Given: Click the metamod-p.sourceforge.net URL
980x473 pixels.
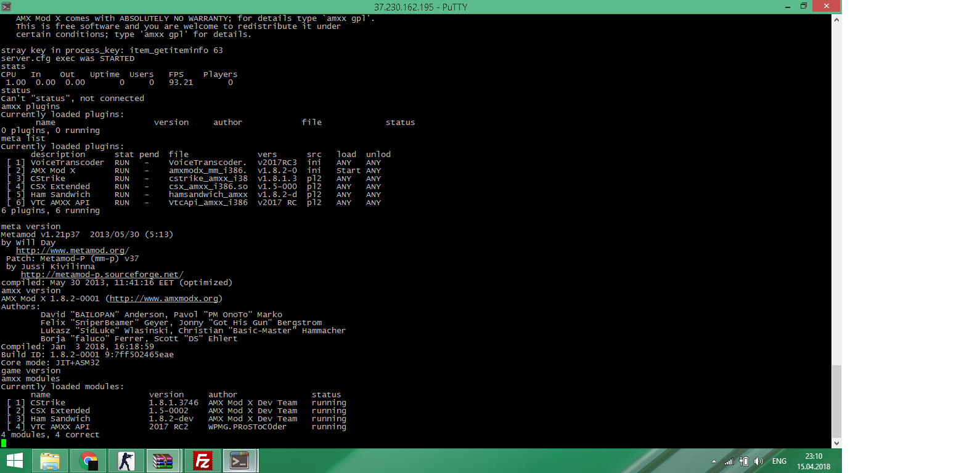Looking at the screenshot, I should [102, 275].
